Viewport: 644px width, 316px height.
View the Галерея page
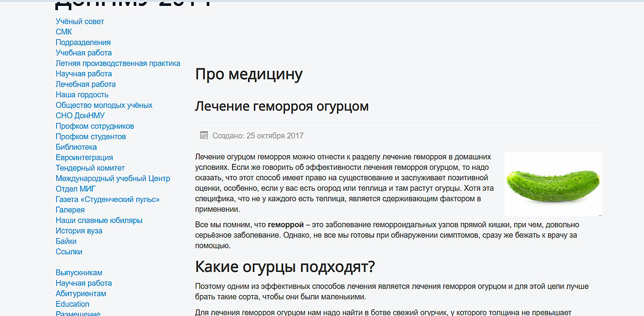click(x=70, y=210)
